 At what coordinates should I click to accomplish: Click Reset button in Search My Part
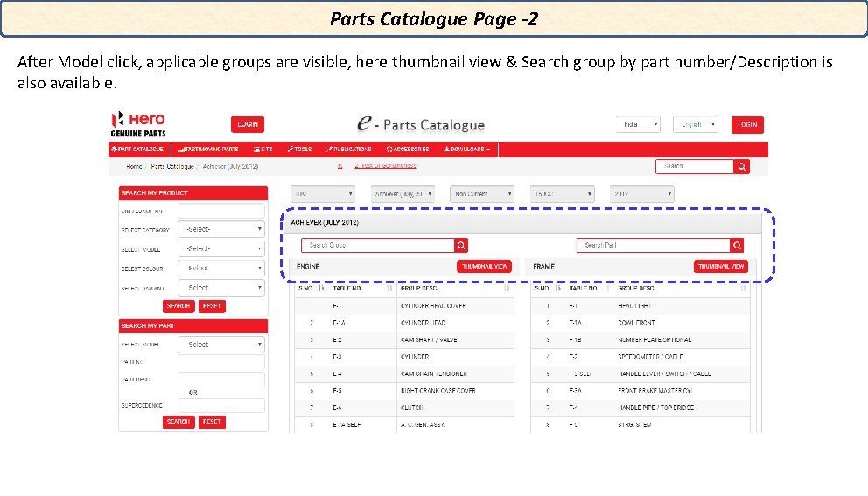212,422
